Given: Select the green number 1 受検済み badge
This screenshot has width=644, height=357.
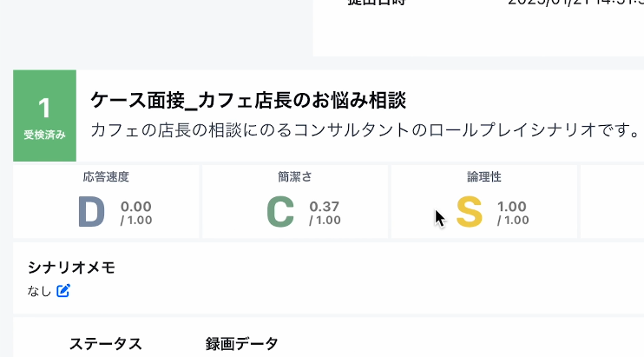Looking at the screenshot, I should pyautogui.click(x=45, y=116).
